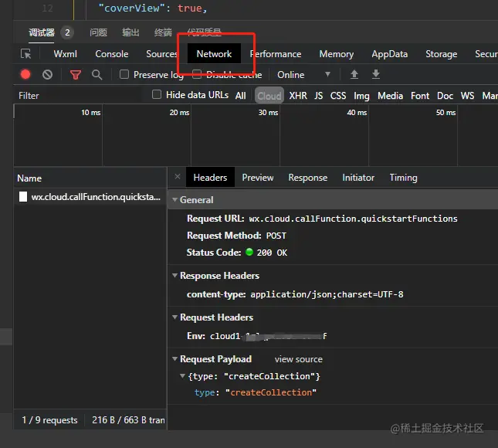
Task: Select the wx.cloud.callFunction.quicksta... request row
Action: 90,197
